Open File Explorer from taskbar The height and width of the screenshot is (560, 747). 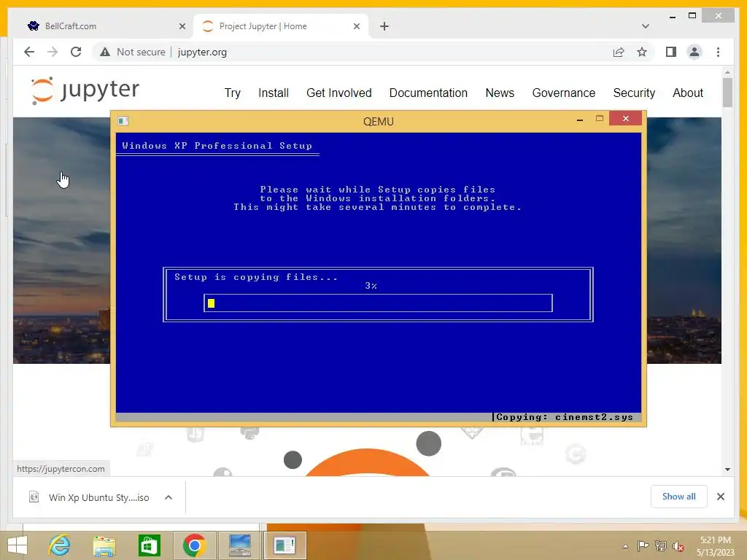point(104,545)
